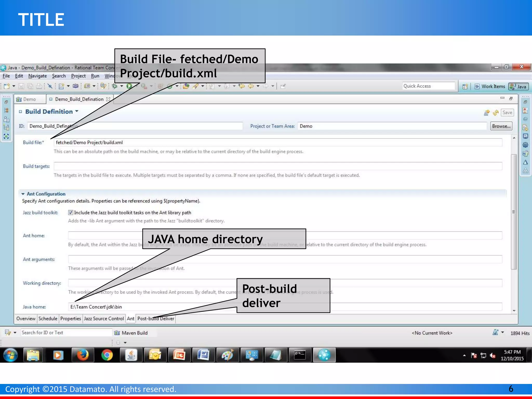Click the Save All toolbar icon
Screen dimensions: 532x399
pyautogui.click(x=30, y=86)
